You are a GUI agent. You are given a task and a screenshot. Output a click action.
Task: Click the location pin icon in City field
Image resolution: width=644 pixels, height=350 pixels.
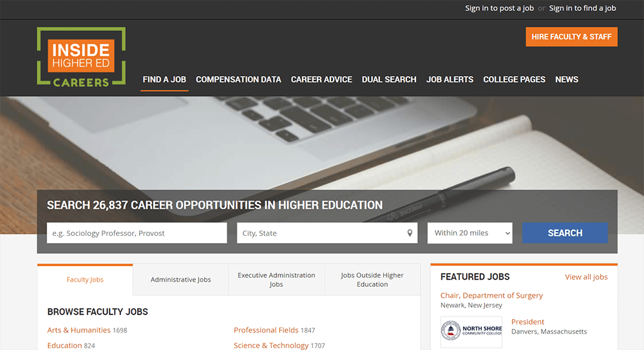coord(410,233)
